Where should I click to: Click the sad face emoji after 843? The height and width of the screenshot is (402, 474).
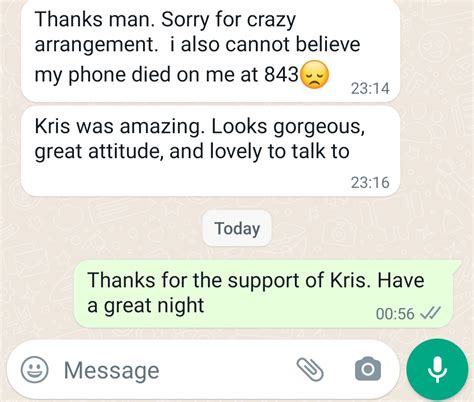315,75
